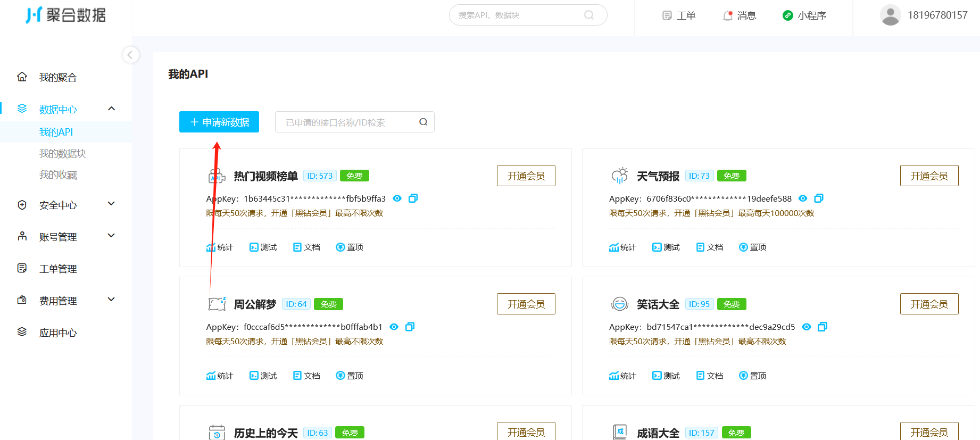Screen dimensions: 980x440
Task: Click 开通会员 for 天气预报
Action: pos(929,176)
